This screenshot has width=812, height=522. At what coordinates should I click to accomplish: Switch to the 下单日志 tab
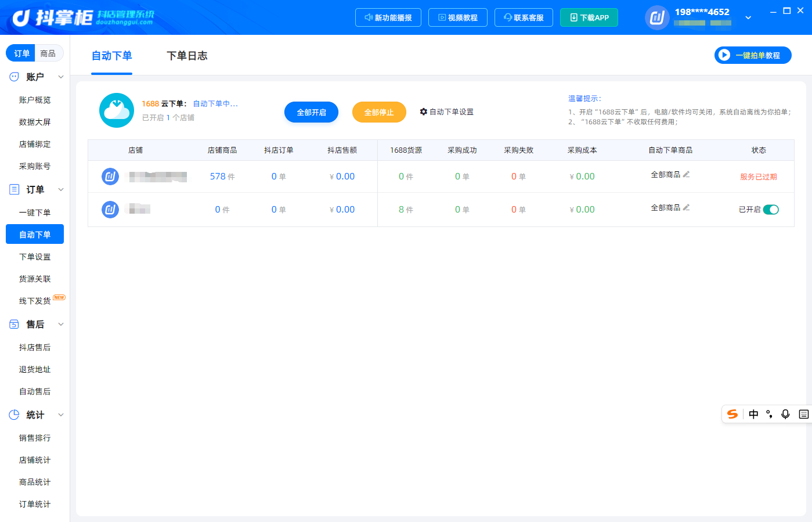click(x=187, y=56)
